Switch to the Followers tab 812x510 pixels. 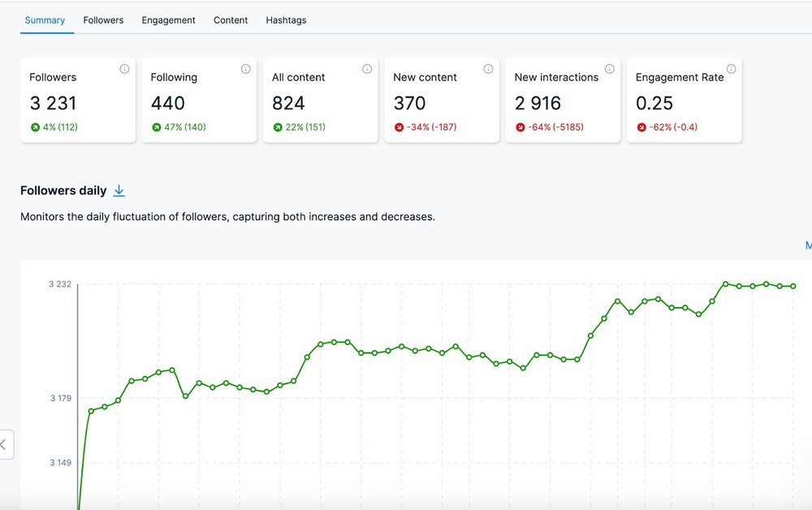tap(103, 20)
